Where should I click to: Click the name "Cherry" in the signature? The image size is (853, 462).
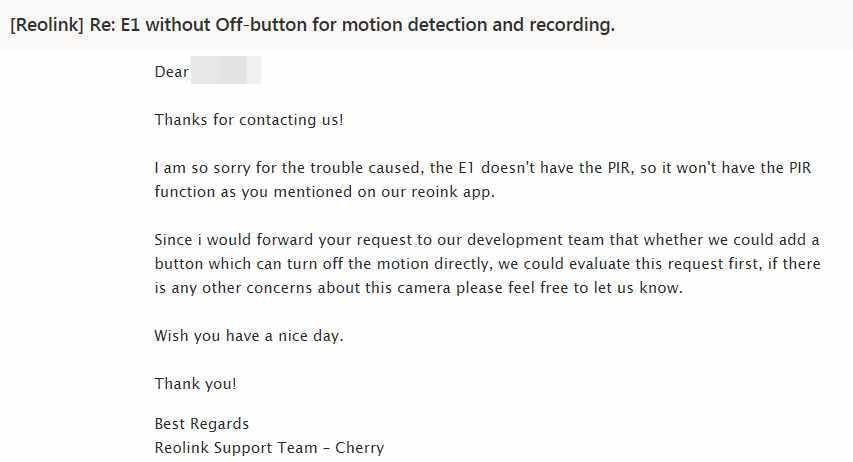pyautogui.click(x=359, y=448)
